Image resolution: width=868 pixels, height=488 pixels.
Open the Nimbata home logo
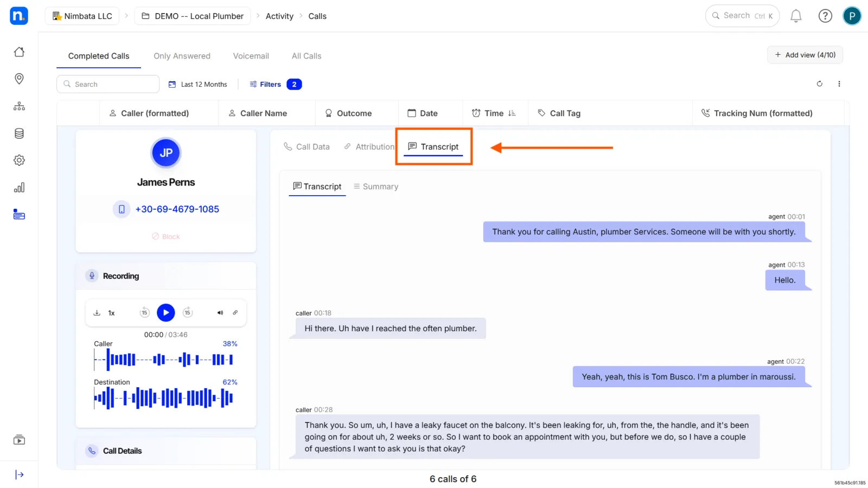point(19,16)
